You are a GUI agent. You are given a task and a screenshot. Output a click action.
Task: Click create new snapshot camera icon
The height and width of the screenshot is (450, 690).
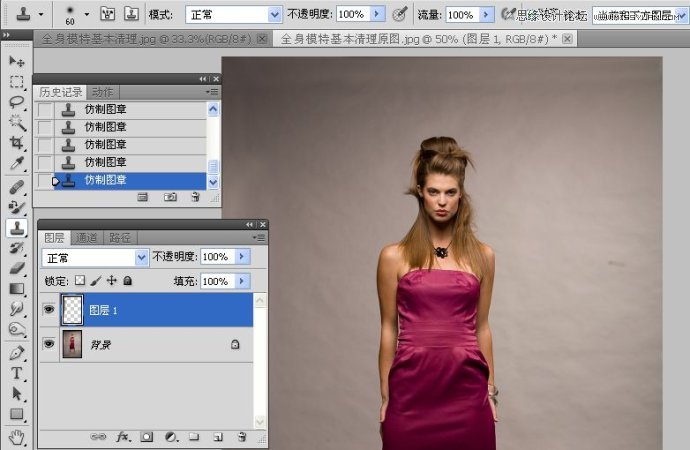click(170, 197)
